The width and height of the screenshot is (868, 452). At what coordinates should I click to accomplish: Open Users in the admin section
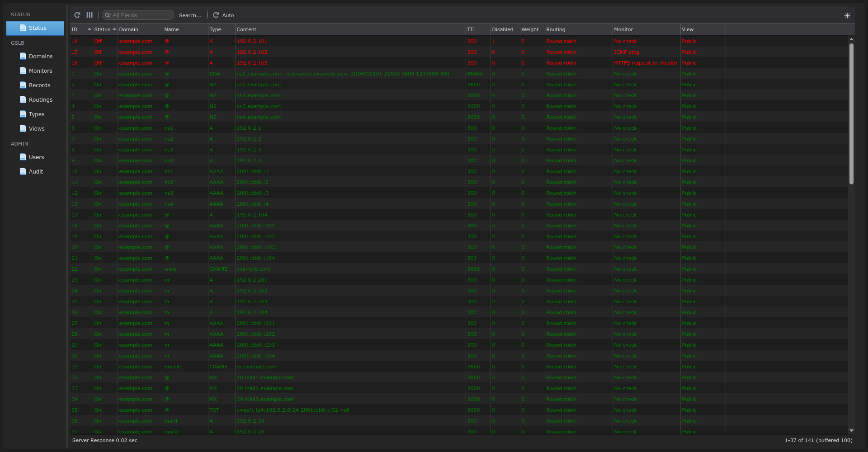[35, 157]
